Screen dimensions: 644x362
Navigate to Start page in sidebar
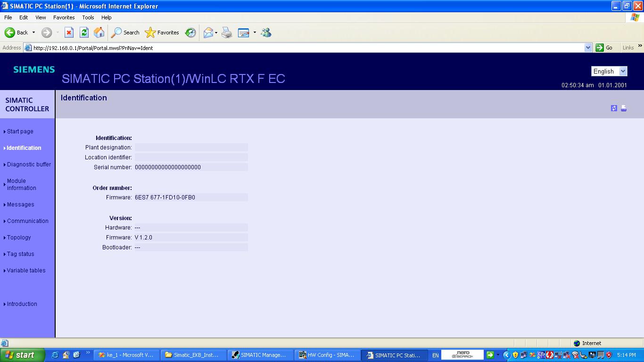(x=20, y=132)
